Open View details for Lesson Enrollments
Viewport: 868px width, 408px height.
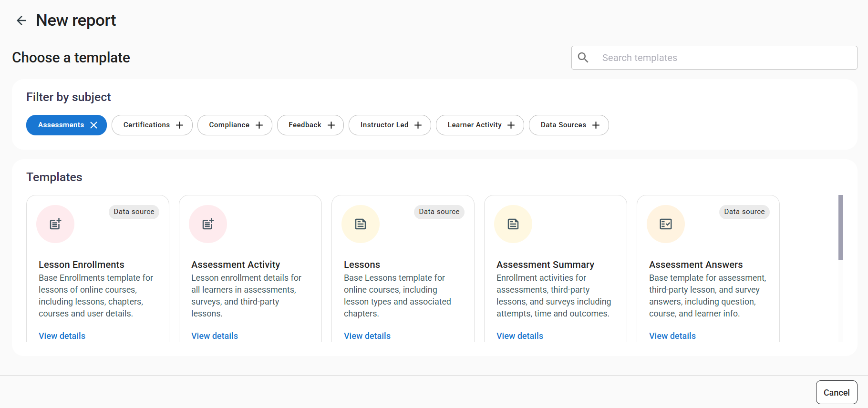coord(62,336)
